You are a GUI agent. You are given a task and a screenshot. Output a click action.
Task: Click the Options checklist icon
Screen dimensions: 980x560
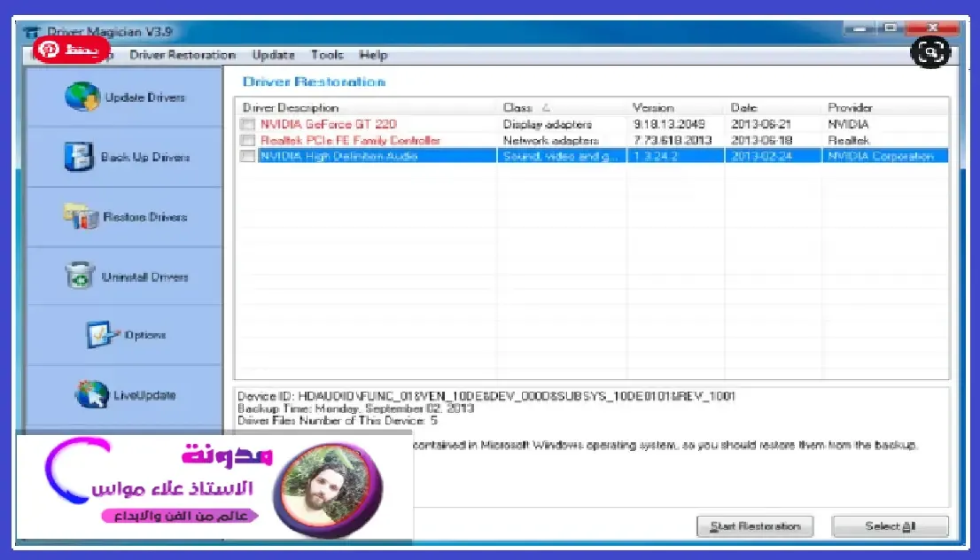coord(103,335)
